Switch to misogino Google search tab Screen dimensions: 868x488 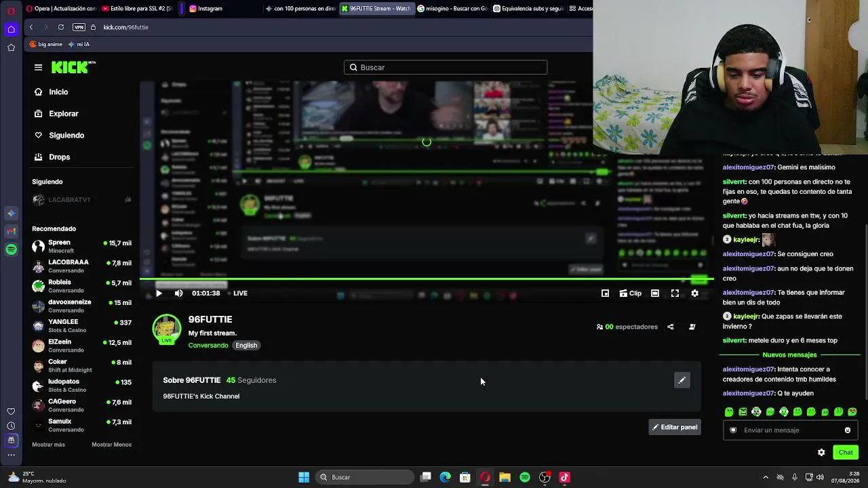click(x=452, y=9)
